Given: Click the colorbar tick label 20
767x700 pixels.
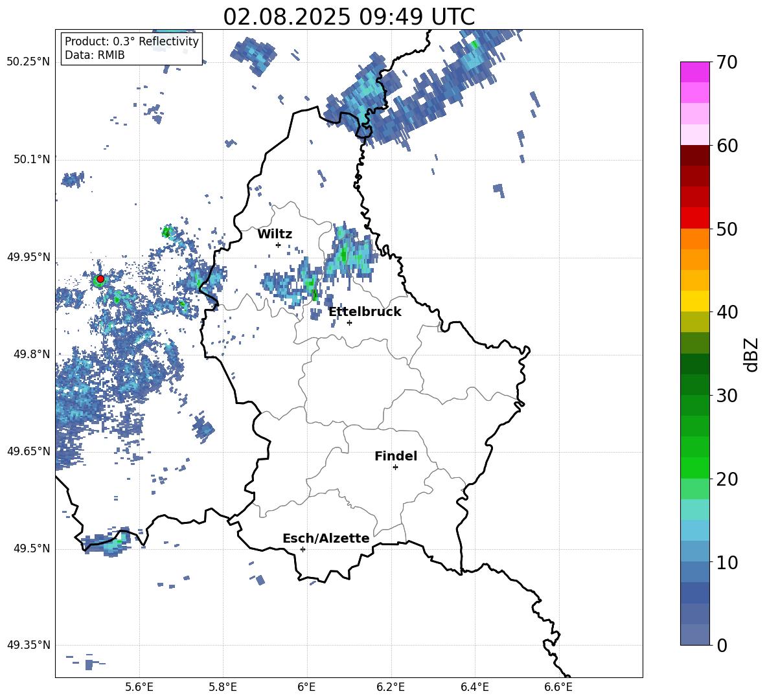Looking at the screenshot, I should (x=727, y=479).
